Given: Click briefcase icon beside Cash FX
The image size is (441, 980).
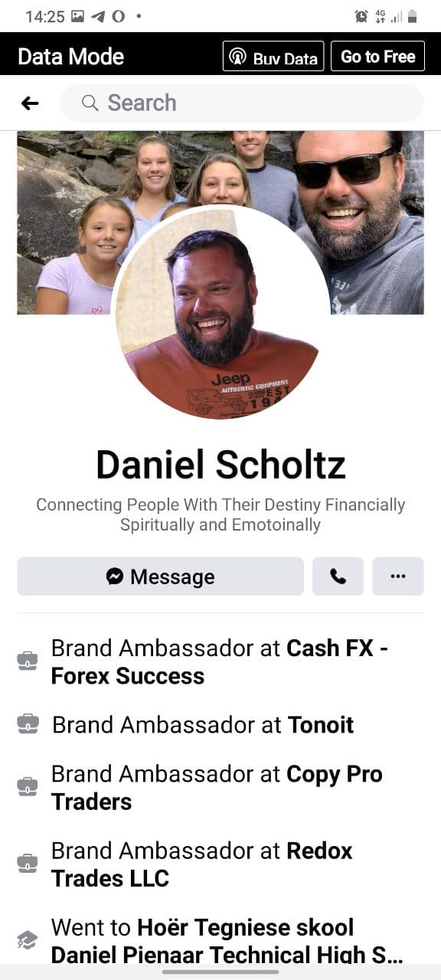Looking at the screenshot, I should tap(28, 661).
